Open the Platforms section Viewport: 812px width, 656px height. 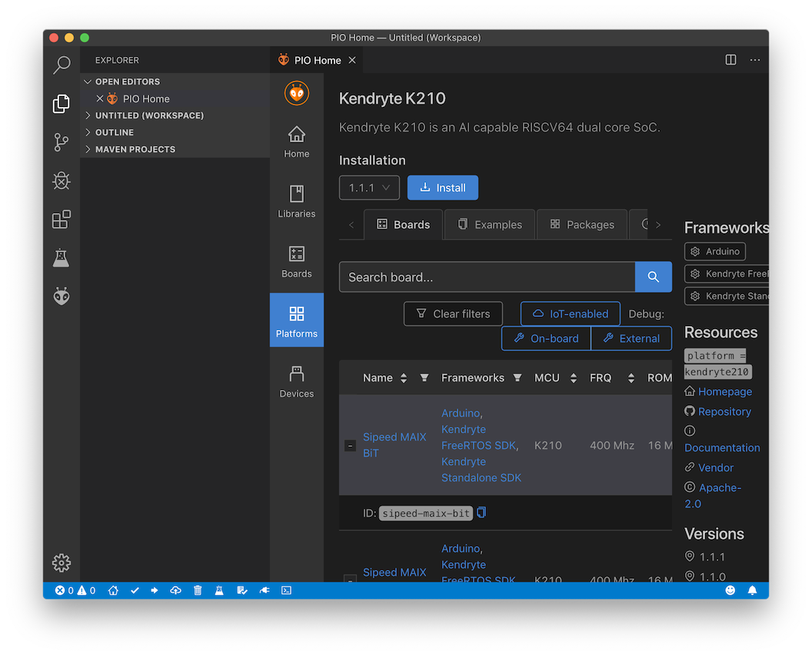297,321
